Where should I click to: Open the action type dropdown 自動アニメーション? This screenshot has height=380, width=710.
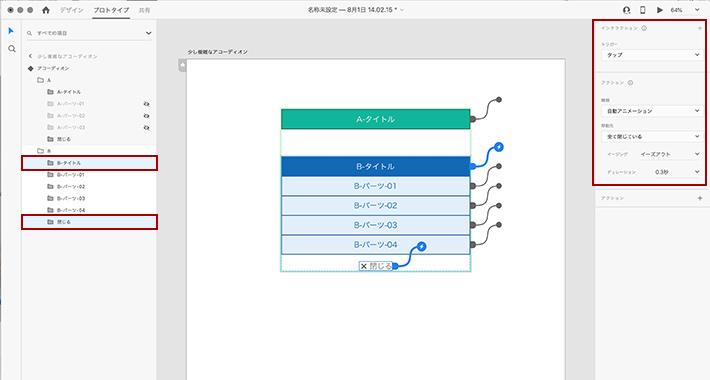tap(652, 111)
